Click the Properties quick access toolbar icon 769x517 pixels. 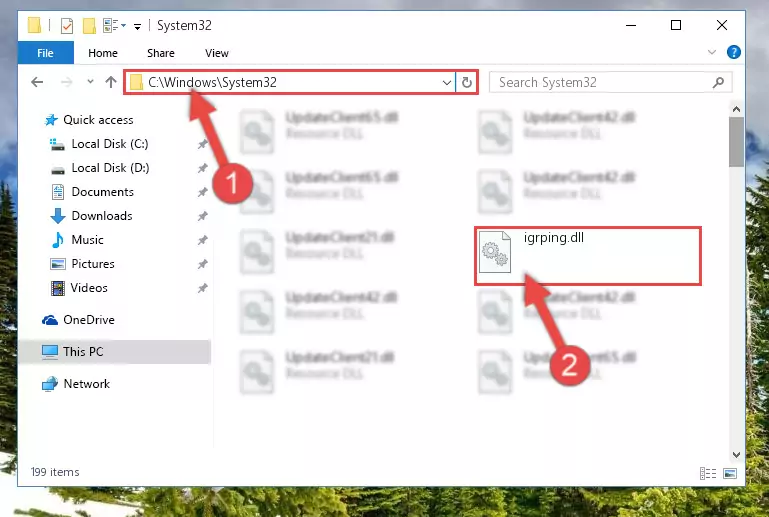pos(67,26)
